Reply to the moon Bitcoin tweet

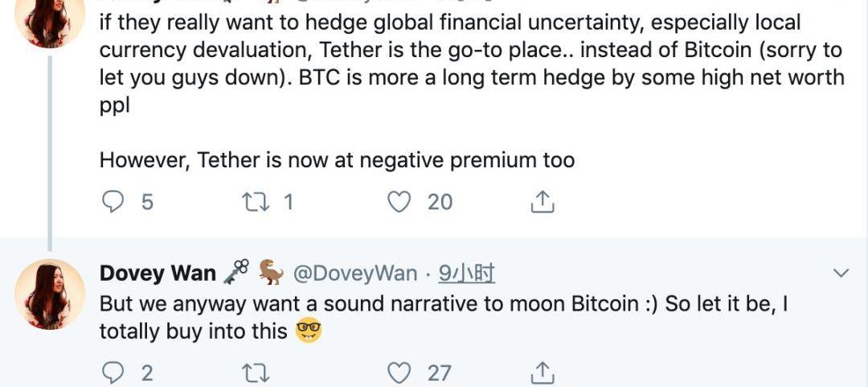click(x=113, y=373)
